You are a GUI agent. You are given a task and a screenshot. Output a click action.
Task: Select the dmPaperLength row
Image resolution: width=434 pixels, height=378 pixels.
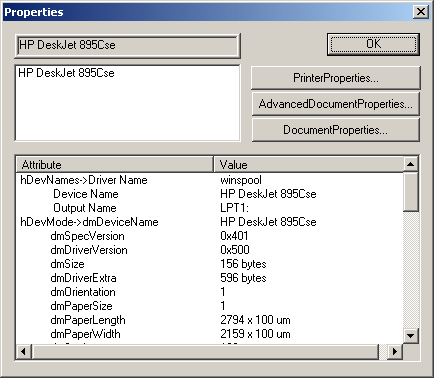(x=209, y=320)
